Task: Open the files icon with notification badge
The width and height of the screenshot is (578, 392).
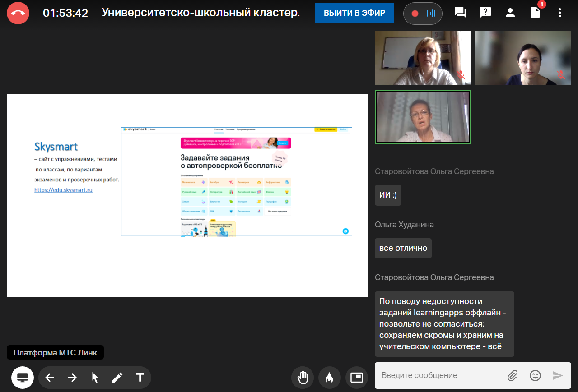Action: tap(535, 13)
